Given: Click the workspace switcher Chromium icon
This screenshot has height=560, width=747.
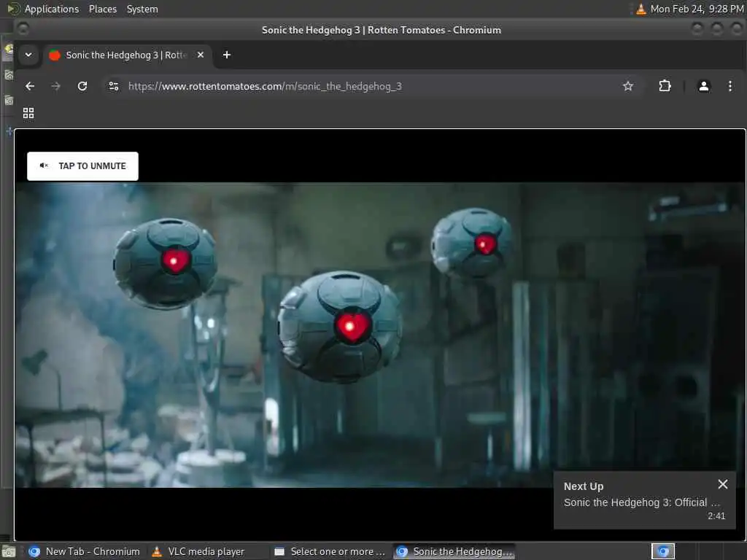Looking at the screenshot, I should click(x=662, y=551).
